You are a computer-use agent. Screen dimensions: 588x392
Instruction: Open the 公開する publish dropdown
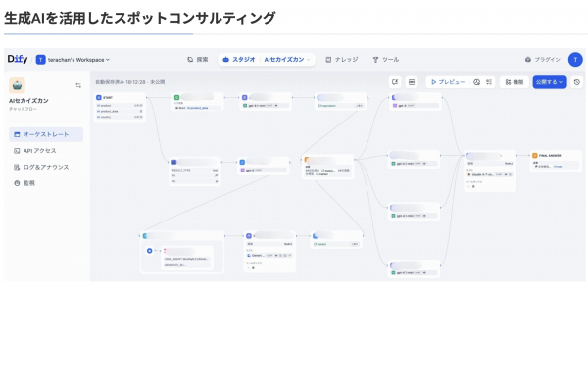[550, 82]
